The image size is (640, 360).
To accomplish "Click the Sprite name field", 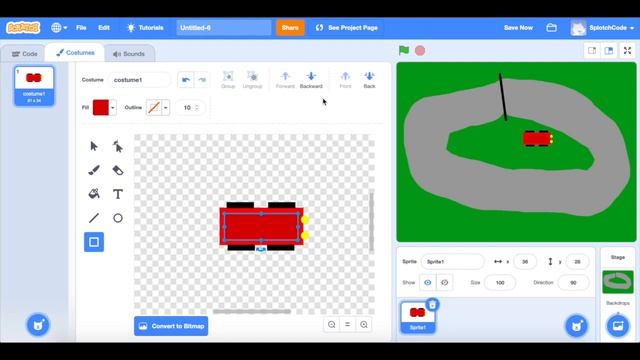I will [452, 262].
